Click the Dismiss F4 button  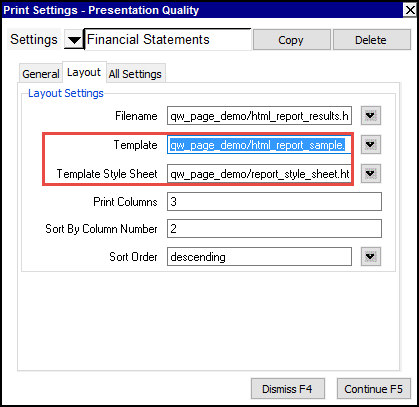(x=288, y=389)
